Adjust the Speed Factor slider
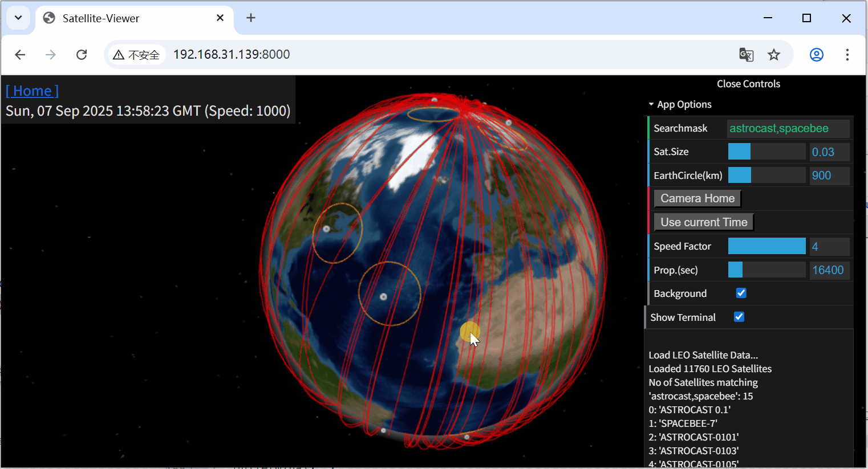Viewport: 868px width, 469px height. pyautogui.click(x=766, y=246)
